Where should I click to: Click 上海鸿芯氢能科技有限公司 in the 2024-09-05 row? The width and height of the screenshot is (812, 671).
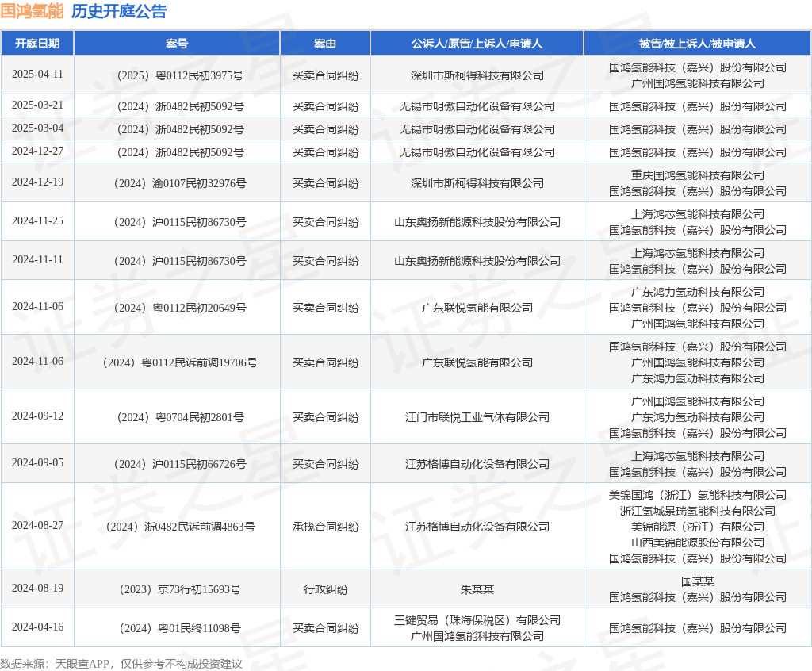[x=698, y=457]
